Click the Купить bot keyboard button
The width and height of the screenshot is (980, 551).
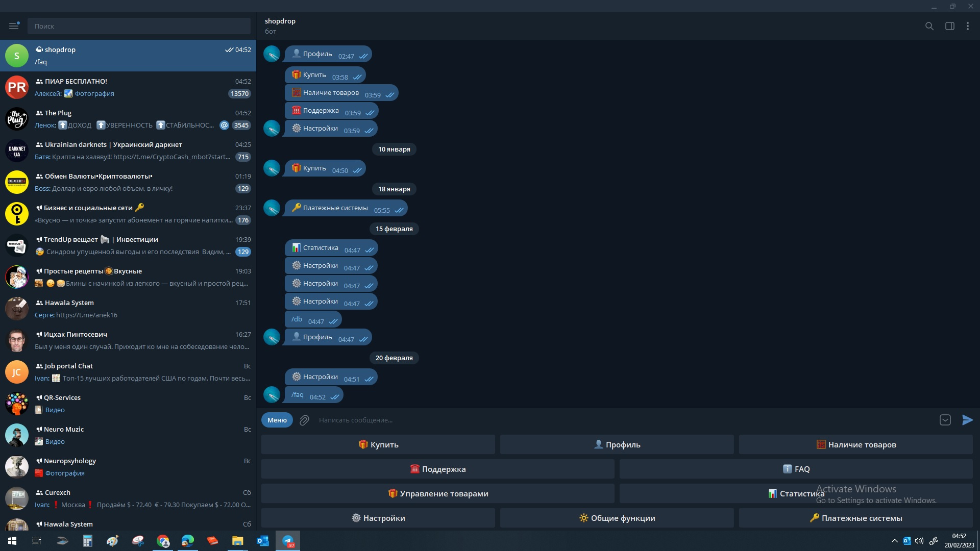click(x=378, y=444)
